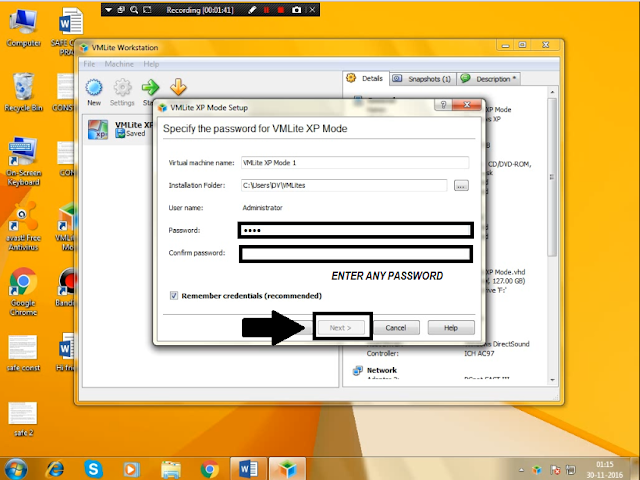The height and width of the screenshot is (480, 640).
Task: Click the Next button in setup wizard
Action: click(341, 327)
